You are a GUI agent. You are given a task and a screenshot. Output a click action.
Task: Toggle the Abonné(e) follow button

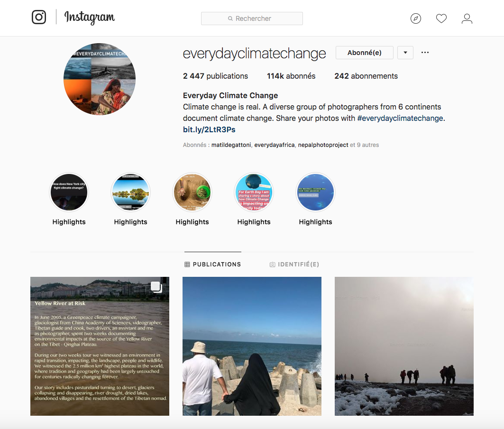365,53
